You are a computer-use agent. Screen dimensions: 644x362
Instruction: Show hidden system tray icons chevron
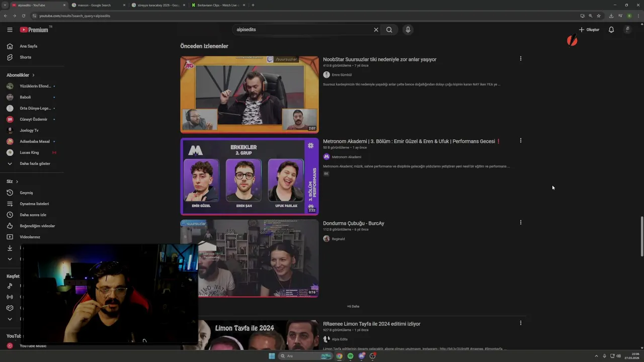(597, 356)
